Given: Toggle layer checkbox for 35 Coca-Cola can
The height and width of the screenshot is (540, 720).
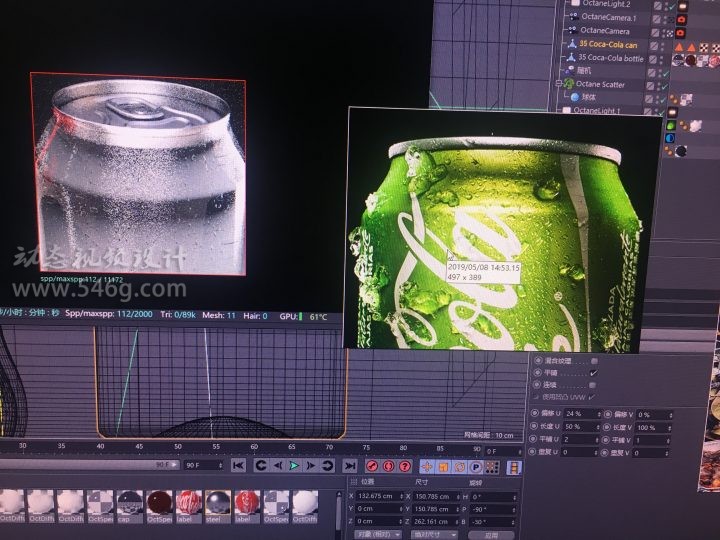Looking at the screenshot, I should click(654, 46).
